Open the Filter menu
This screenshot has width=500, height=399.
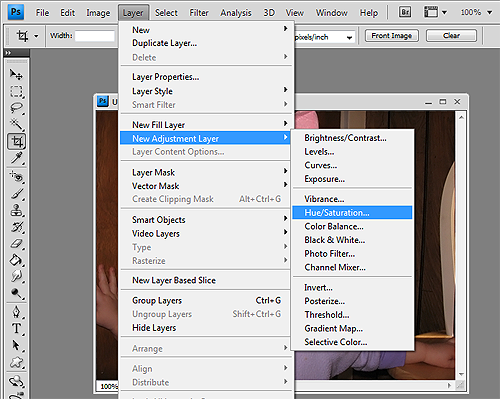[199, 13]
